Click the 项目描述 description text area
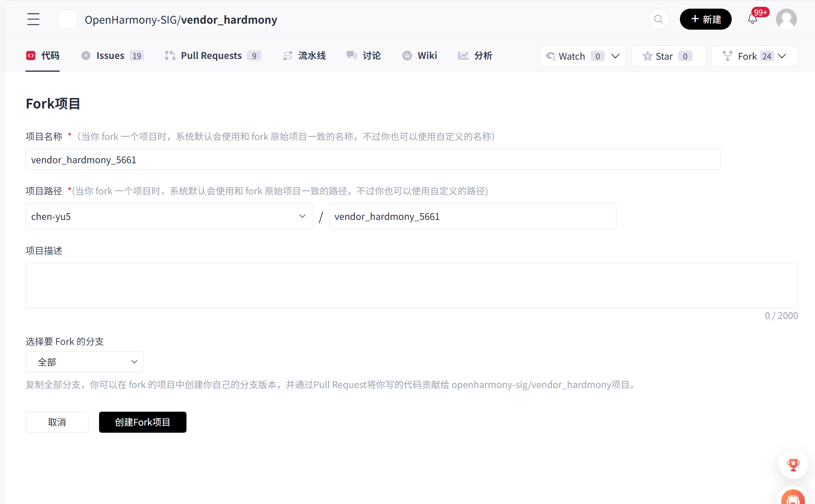The height and width of the screenshot is (504, 815). [412, 286]
